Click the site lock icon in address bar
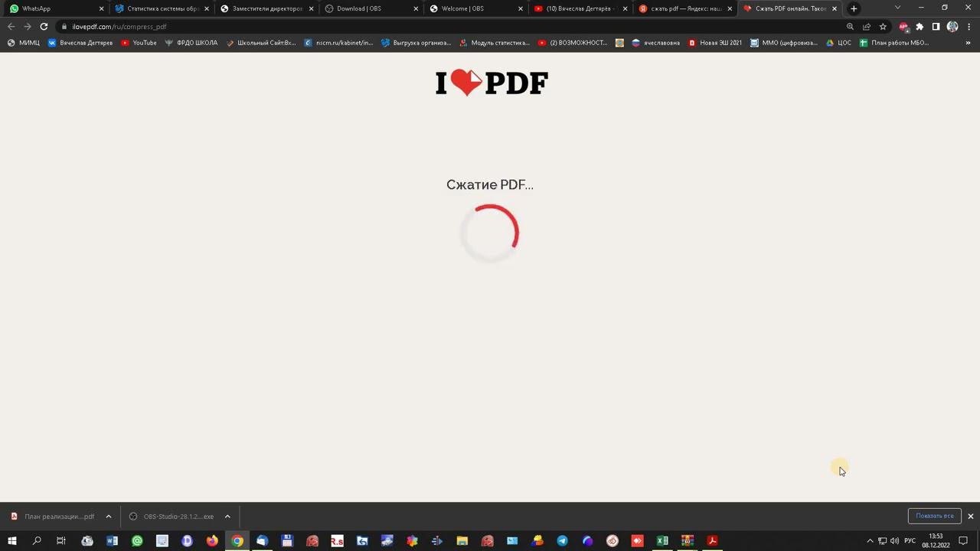The image size is (980, 551). click(x=64, y=27)
